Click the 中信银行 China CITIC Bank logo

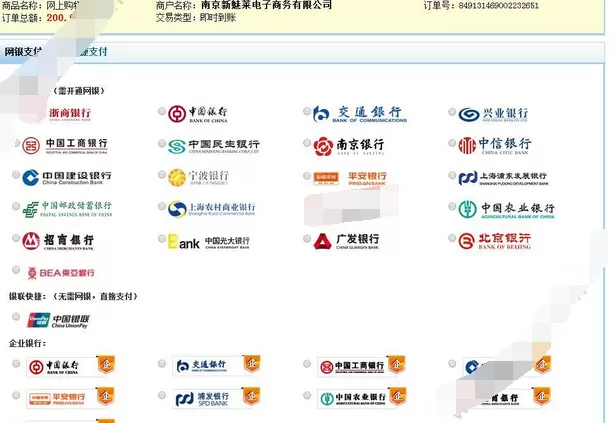click(495, 146)
